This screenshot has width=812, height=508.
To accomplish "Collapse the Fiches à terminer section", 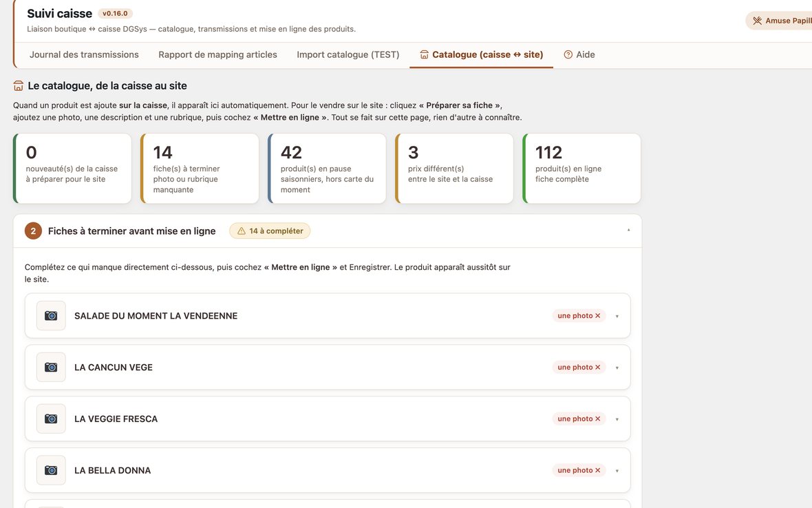I will coord(629,230).
